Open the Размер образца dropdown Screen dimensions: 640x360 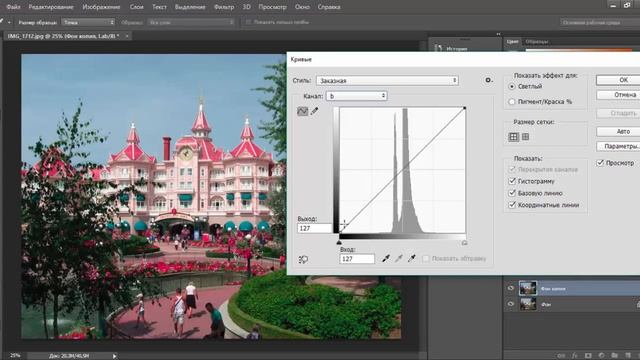[88, 22]
